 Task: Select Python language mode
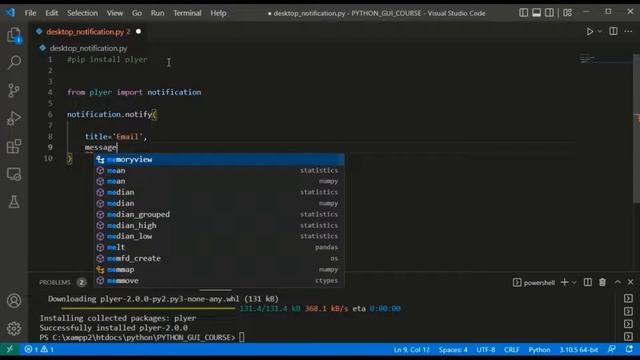[539, 350]
